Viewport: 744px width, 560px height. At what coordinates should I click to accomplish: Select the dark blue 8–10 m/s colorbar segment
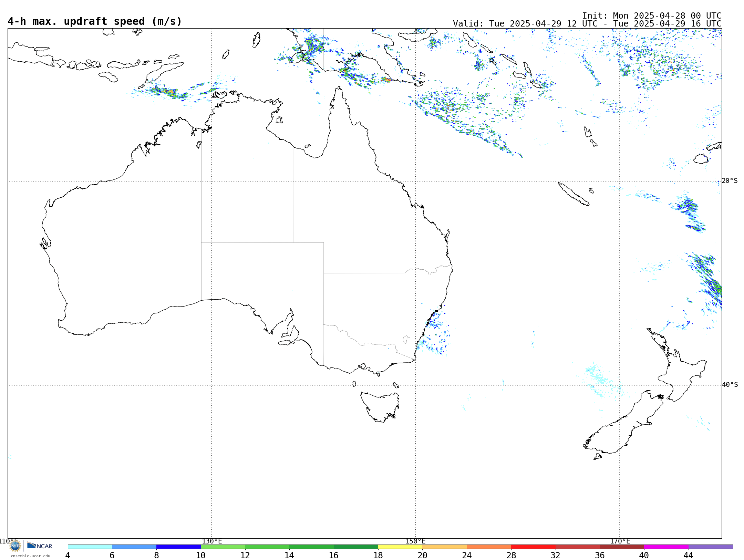(178, 547)
